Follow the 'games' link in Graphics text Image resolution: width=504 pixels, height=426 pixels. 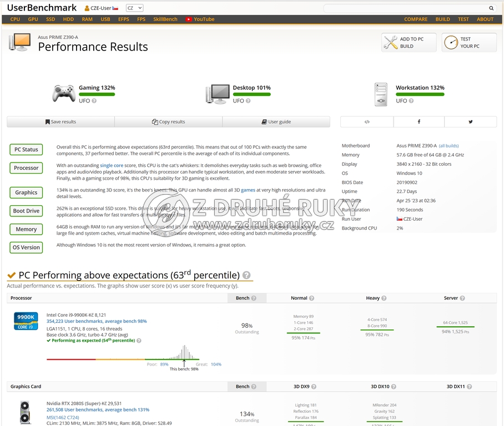click(248, 190)
